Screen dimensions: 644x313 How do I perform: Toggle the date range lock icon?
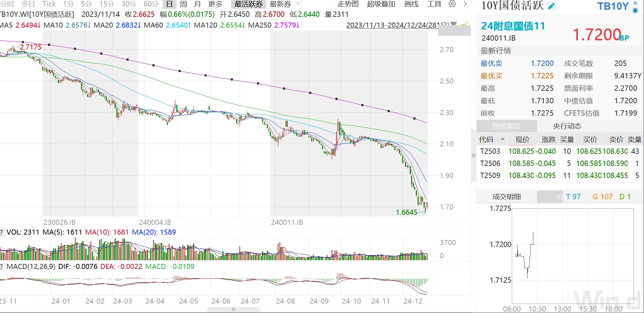465,25
